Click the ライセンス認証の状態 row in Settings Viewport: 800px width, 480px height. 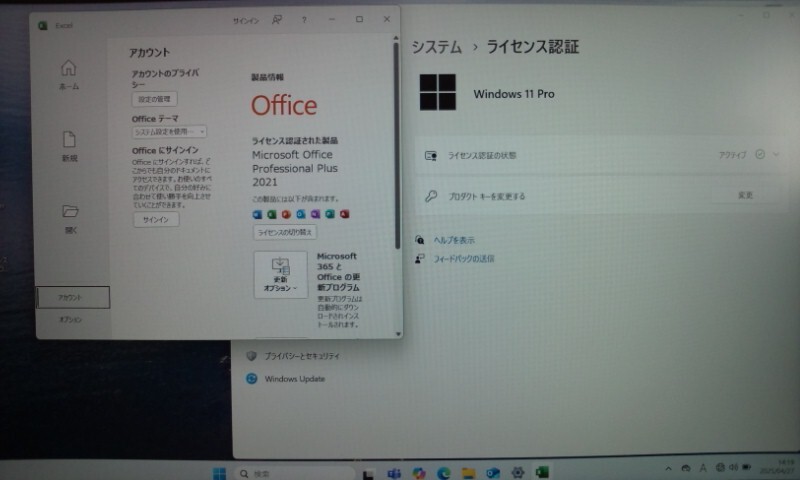click(600, 155)
